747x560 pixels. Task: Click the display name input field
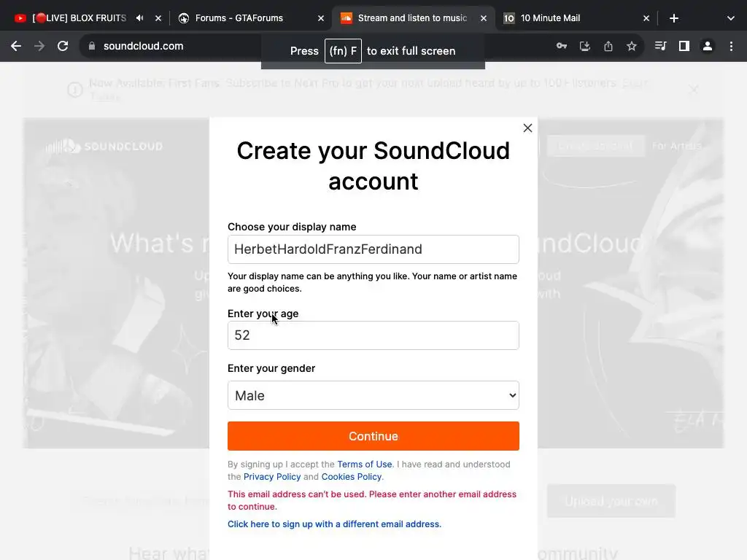373,249
